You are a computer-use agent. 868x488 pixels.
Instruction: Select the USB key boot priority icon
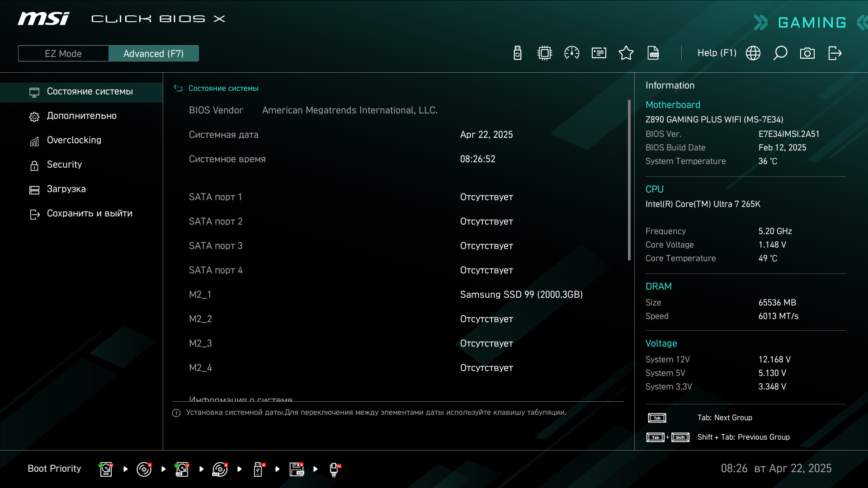(x=259, y=469)
